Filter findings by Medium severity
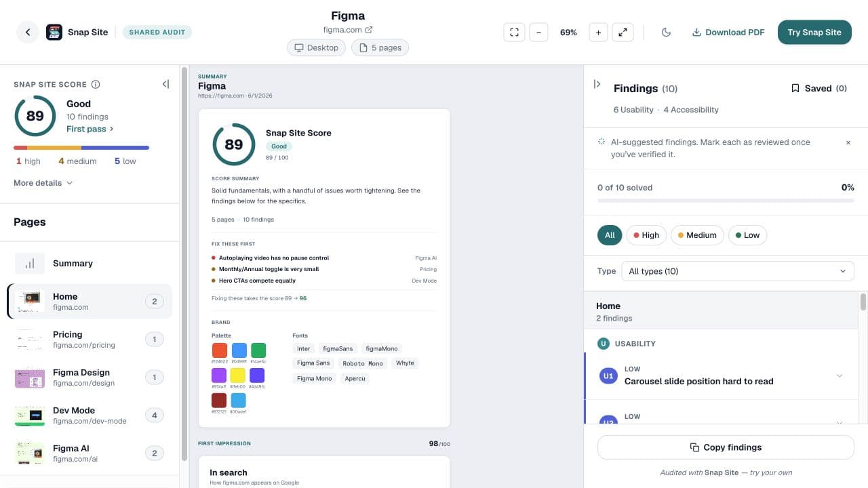Screen dimensions: 868x488 697,235
